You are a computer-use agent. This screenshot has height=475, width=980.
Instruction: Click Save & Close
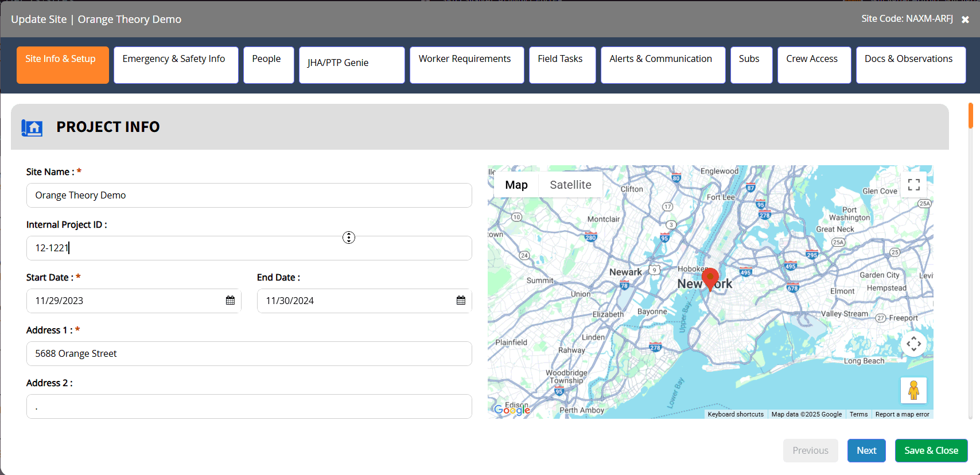[931, 451]
